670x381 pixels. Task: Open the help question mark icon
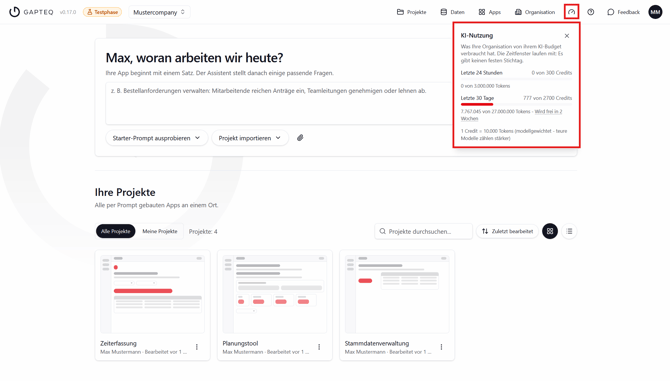[591, 12]
